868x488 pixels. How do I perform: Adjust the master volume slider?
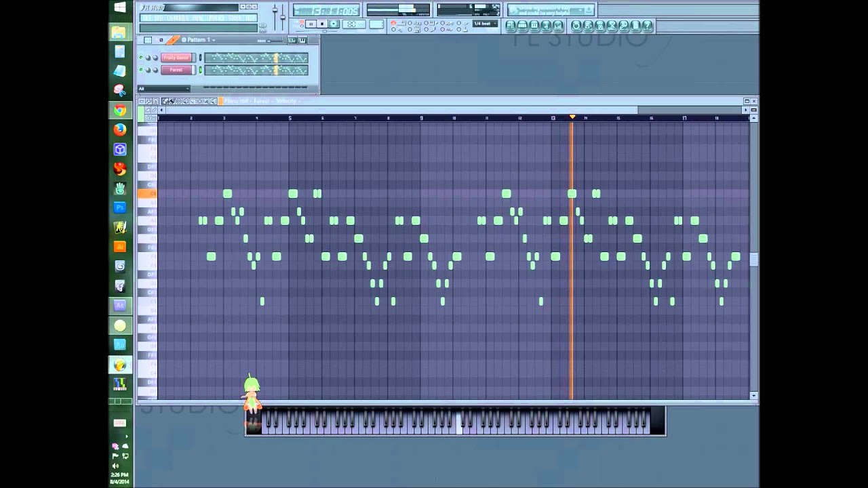pyautogui.click(x=275, y=10)
